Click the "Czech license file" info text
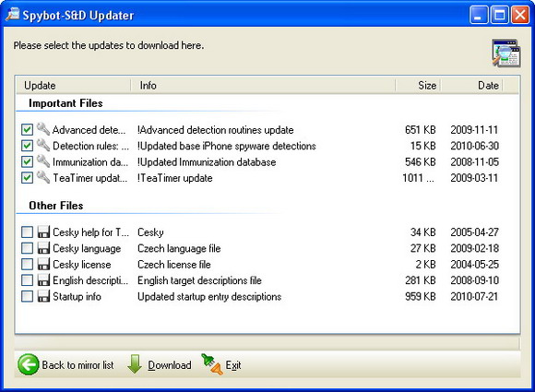The image size is (535, 392). 174,265
